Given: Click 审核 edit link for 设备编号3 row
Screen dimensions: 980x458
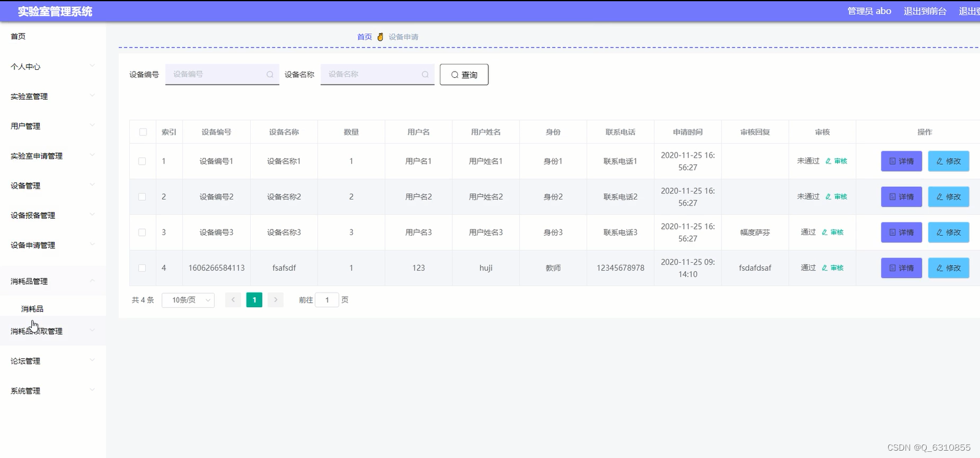Looking at the screenshot, I should [833, 232].
